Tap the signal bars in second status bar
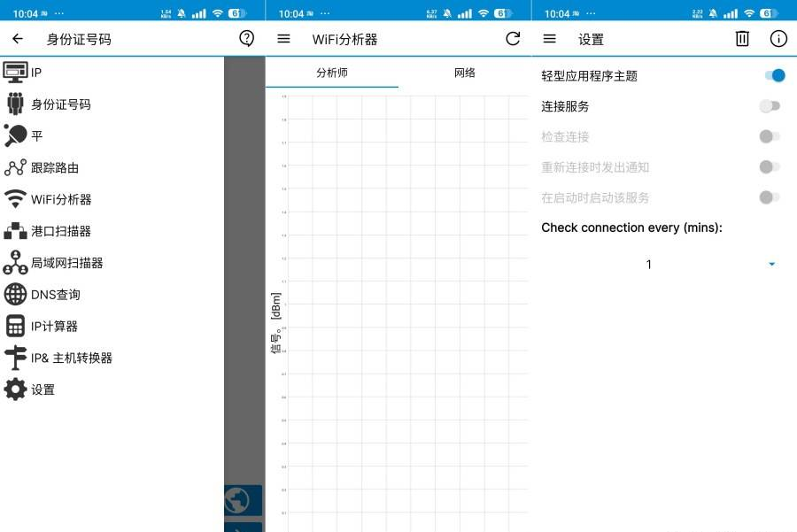The width and height of the screenshot is (797, 532). (x=465, y=13)
